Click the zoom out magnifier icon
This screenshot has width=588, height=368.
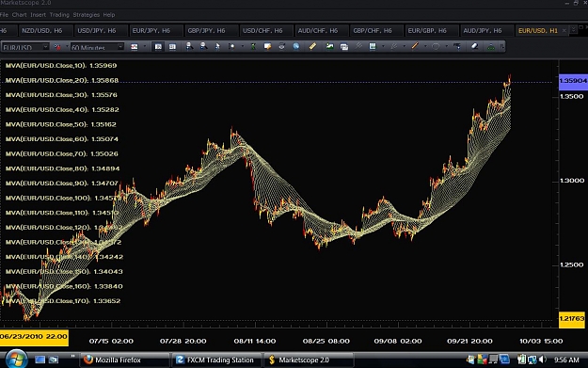click(x=203, y=46)
